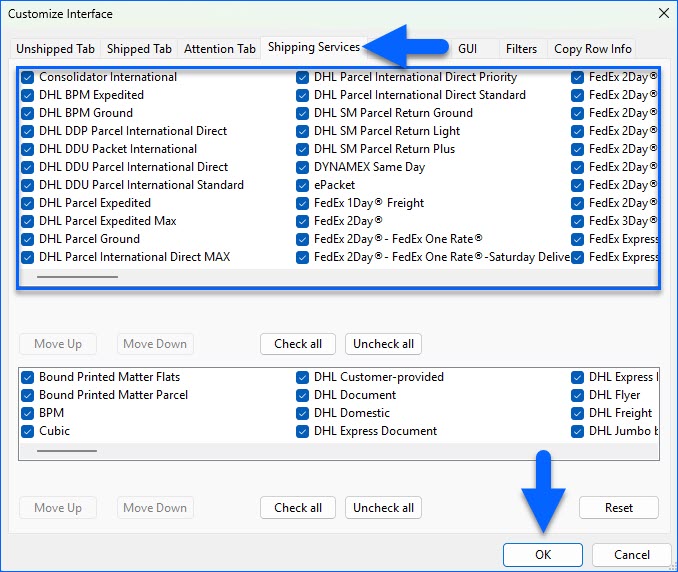
Task: Toggle the Cubic service checkbox
Action: [x=28, y=431]
